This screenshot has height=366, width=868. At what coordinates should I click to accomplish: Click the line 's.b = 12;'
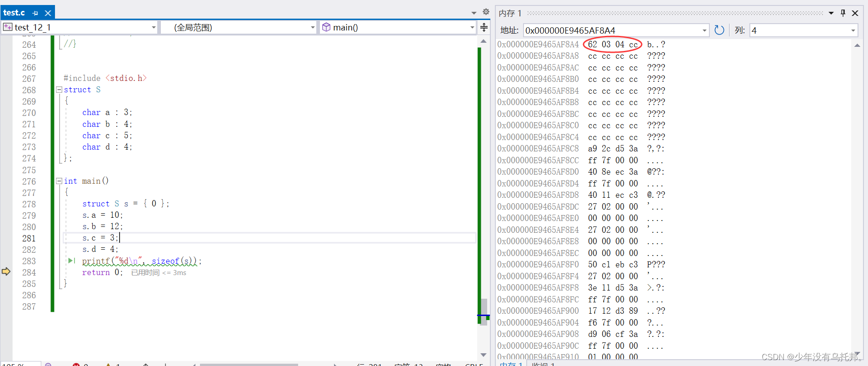click(103, 226)
